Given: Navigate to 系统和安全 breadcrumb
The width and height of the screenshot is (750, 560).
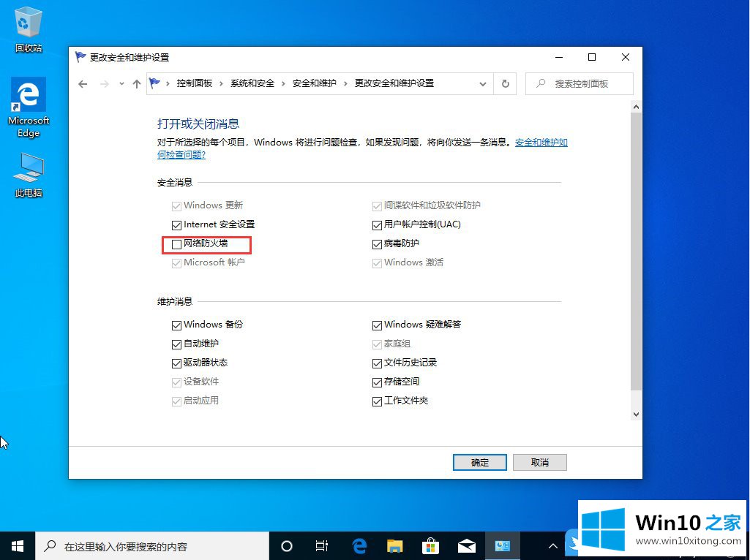Looking at the screenshot, I should [252, 83].
